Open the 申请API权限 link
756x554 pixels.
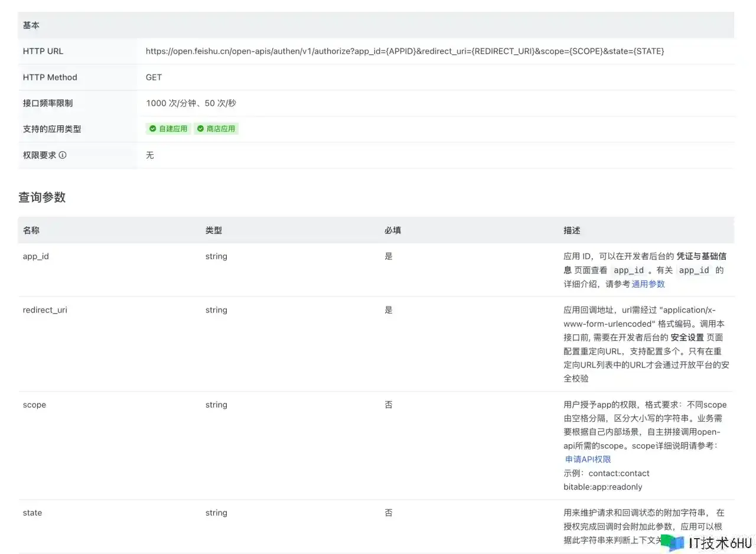(588, 460)
